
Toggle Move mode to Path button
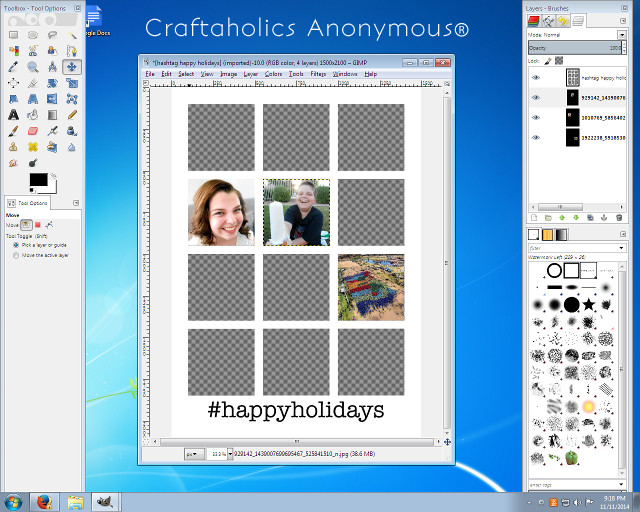49,225
